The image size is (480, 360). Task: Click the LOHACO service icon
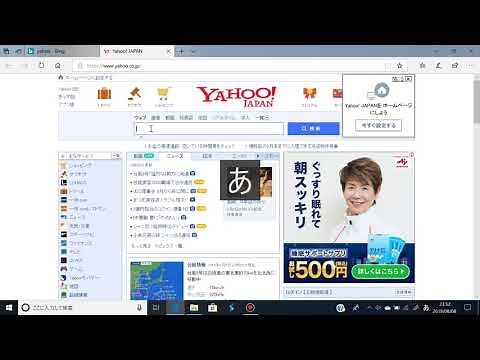64,183
